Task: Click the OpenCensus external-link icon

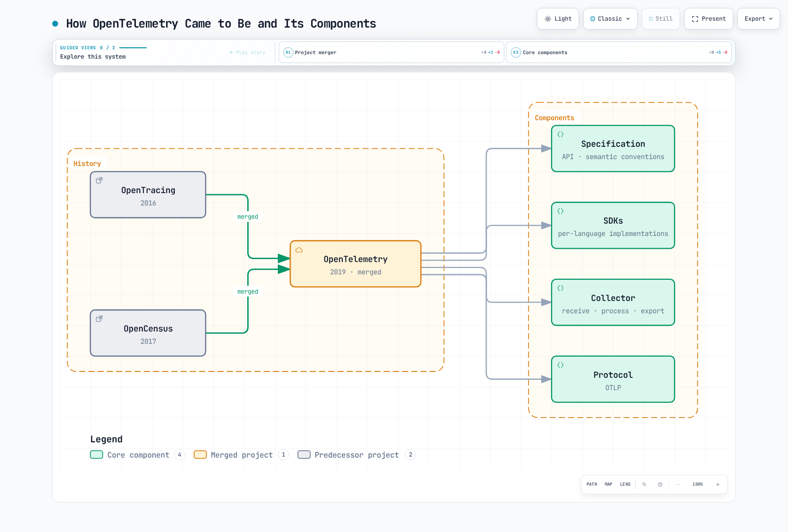Action: click(99, 319)
